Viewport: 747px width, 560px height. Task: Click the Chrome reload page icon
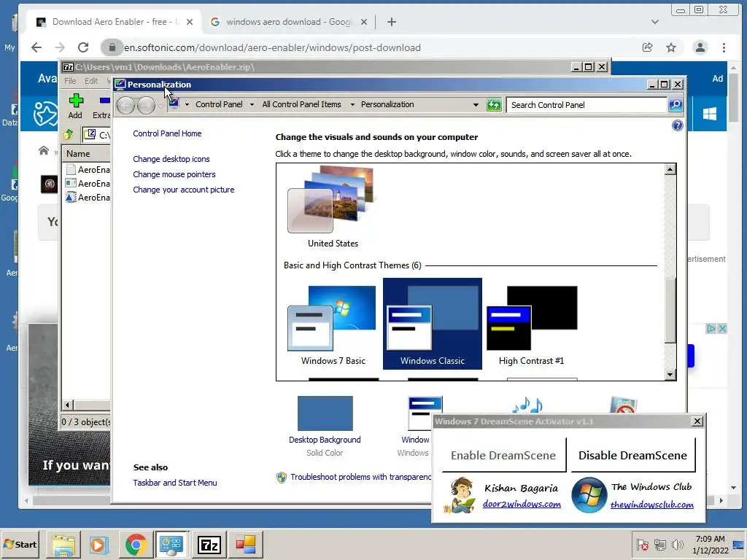[83, 47]
